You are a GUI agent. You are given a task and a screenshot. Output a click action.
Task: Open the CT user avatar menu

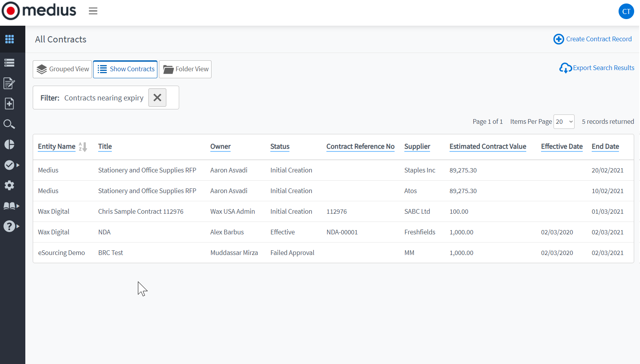click(x=626, y=11)
